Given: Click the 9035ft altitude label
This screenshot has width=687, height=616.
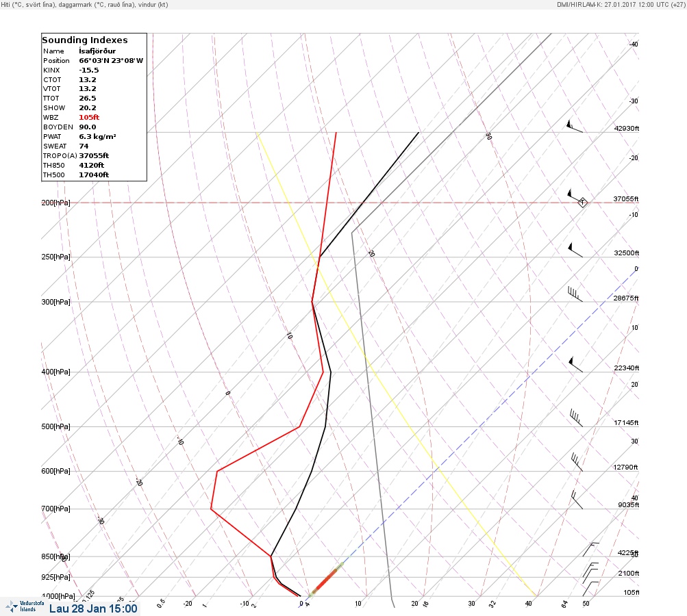Looking at the screenshot, I should click(x=629, y=505).
